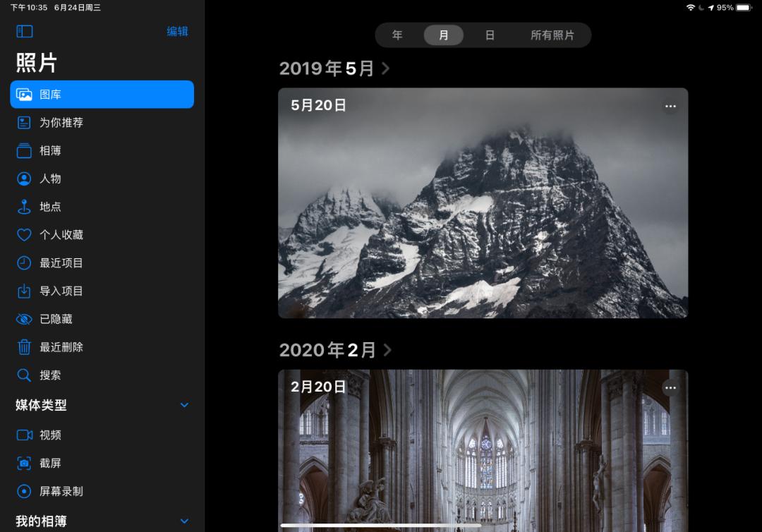Select the 地点 label
Screen dimensions: 762x532
51,207
